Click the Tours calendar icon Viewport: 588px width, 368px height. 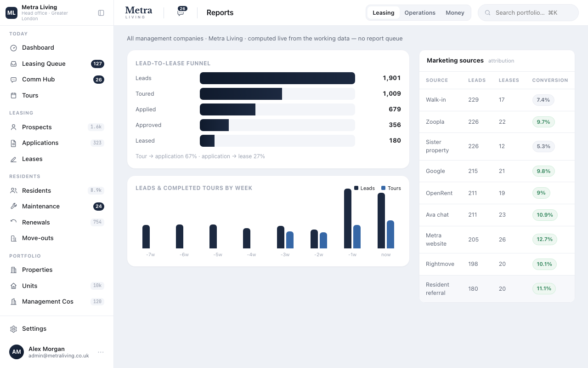13,96
